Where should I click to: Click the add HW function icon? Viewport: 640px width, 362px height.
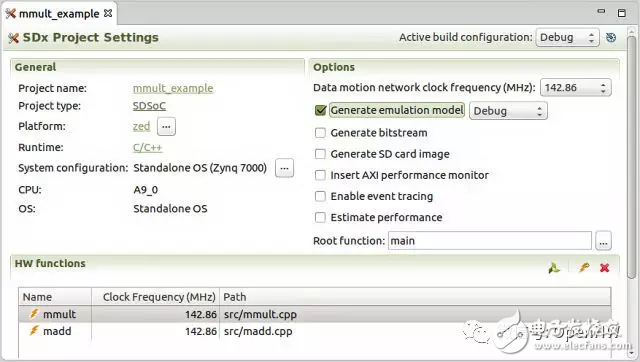pyautogui.click(x=554, y=268)
